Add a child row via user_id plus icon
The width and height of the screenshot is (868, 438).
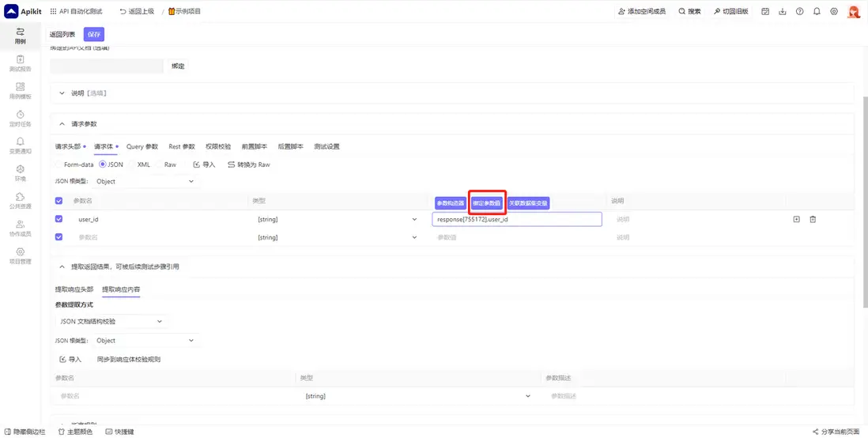click(797, 219)
